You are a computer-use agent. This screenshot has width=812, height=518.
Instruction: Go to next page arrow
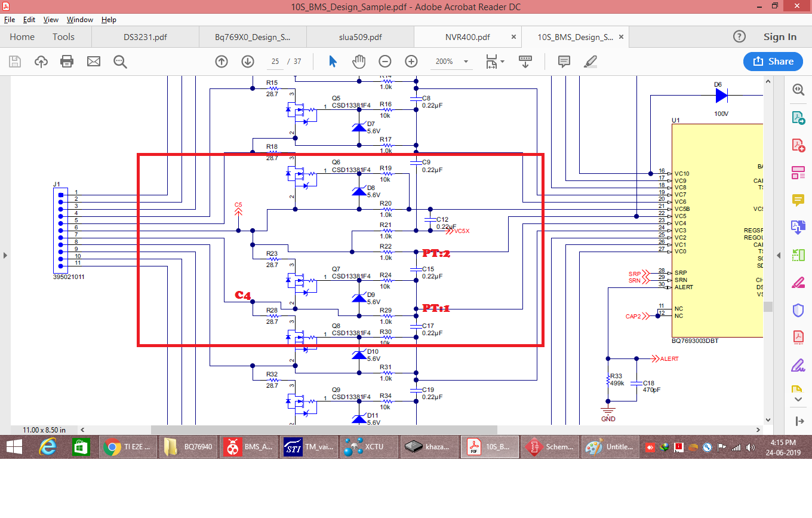click(248, 61)
